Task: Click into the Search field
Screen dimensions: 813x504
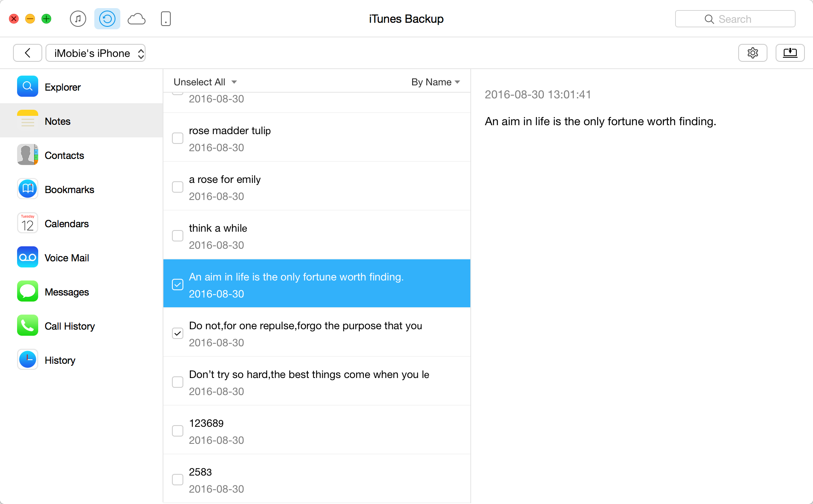Action: [x=735, y=19]
